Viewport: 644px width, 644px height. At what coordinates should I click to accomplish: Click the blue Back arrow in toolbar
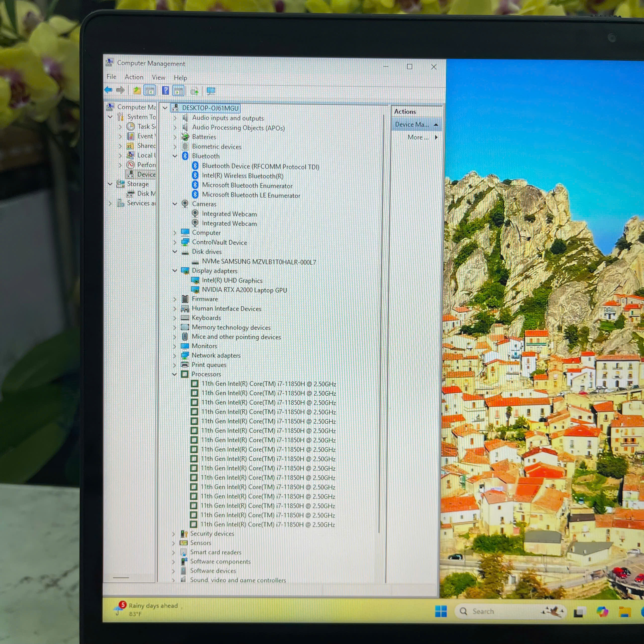(x=108, y=90)
